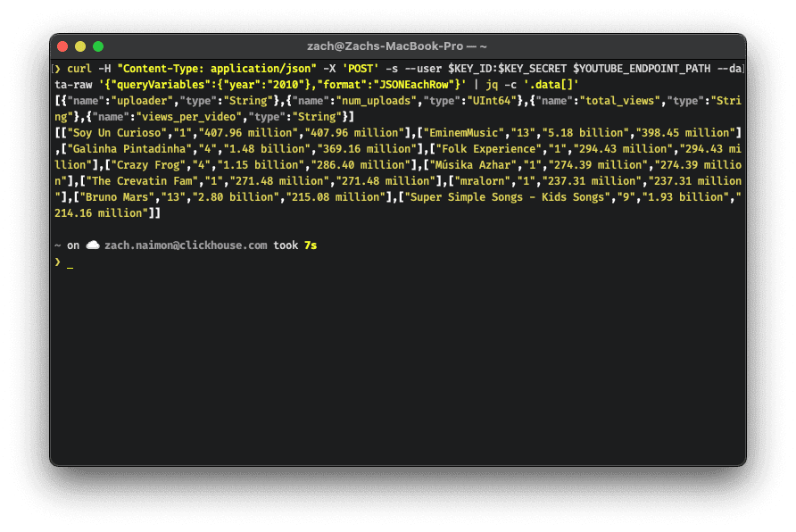Click the $KEY_ID:$KEY_SECRET variable text
The width and height of the screenshot is (796, 532).
(x=507, y=69)
